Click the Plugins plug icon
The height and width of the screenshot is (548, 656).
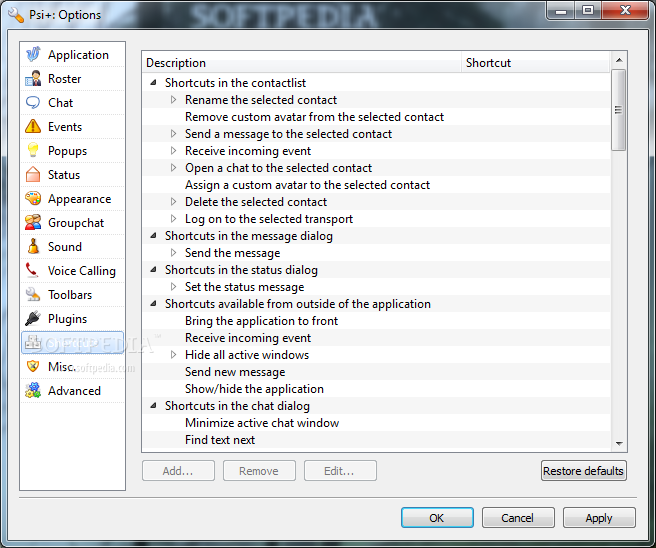click(x=33, y=318)
